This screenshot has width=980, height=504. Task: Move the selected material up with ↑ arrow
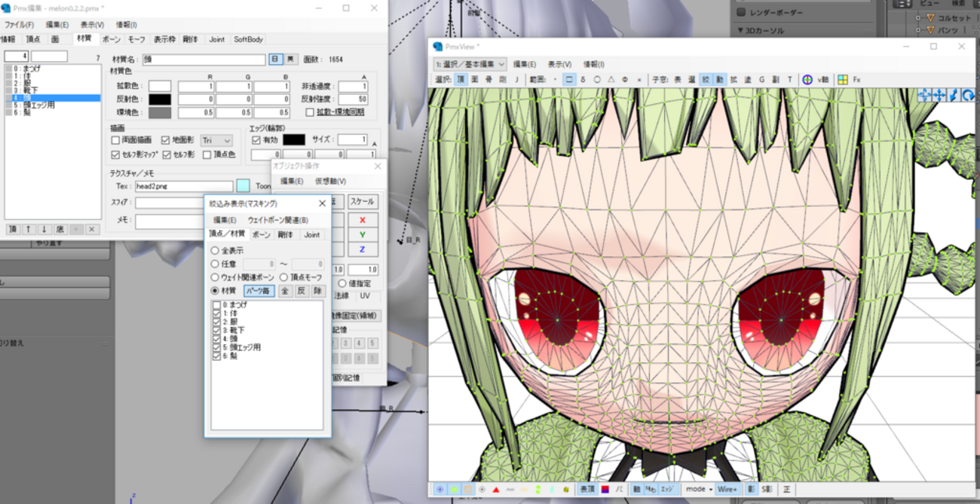click(29, 229)
